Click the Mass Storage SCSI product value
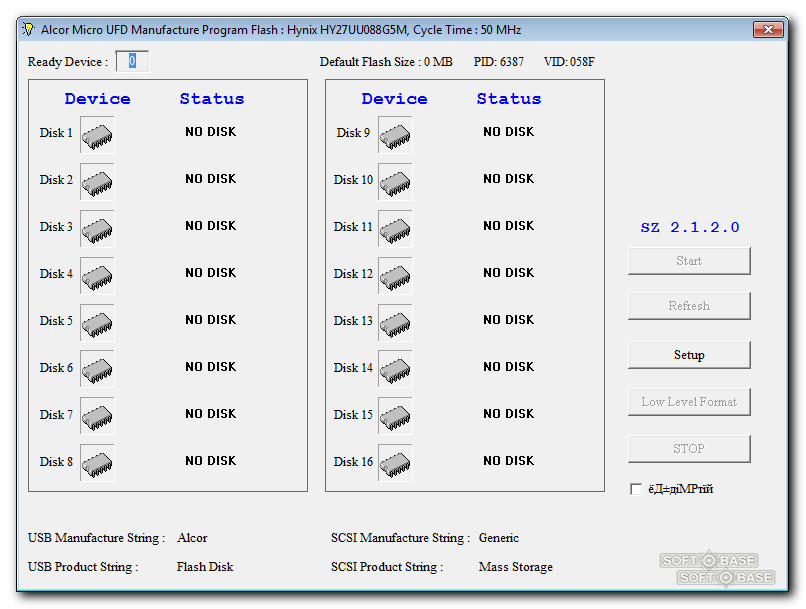The height and width of the screenshot is (609, 806). click(516, 567)
